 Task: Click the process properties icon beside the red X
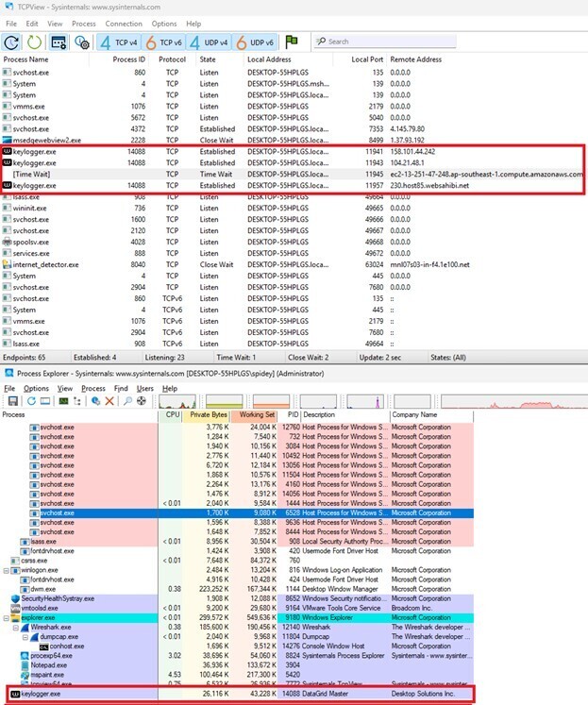[x=95, y=401]
